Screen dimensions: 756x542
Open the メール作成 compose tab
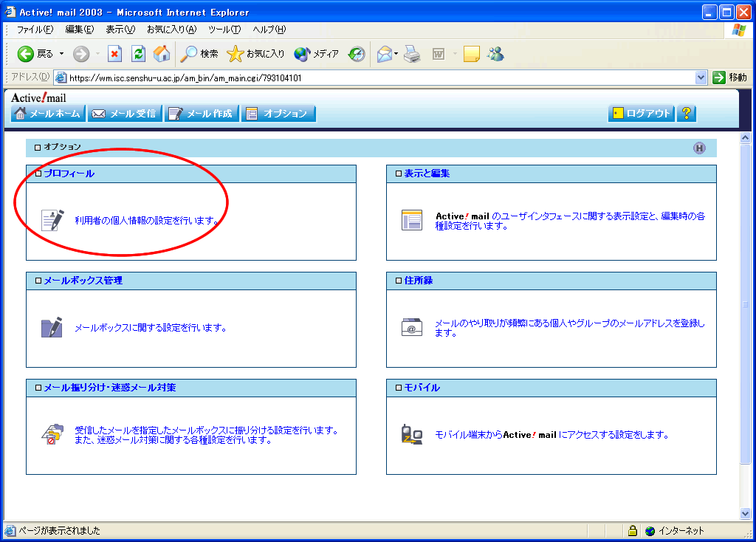pos(201,114)
